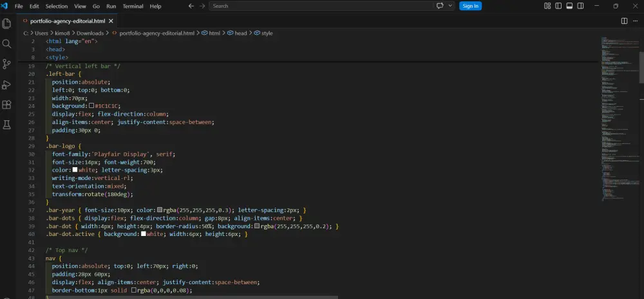
Task: Open the white swatch in .bar-dot.active
Action: pyautogui.click(x=144, y=234)
